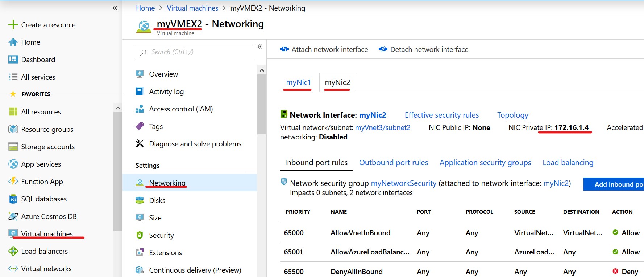The image size is (644, 277).
Task: Click the Home house icon in sidebar
Action: point(13,42)
